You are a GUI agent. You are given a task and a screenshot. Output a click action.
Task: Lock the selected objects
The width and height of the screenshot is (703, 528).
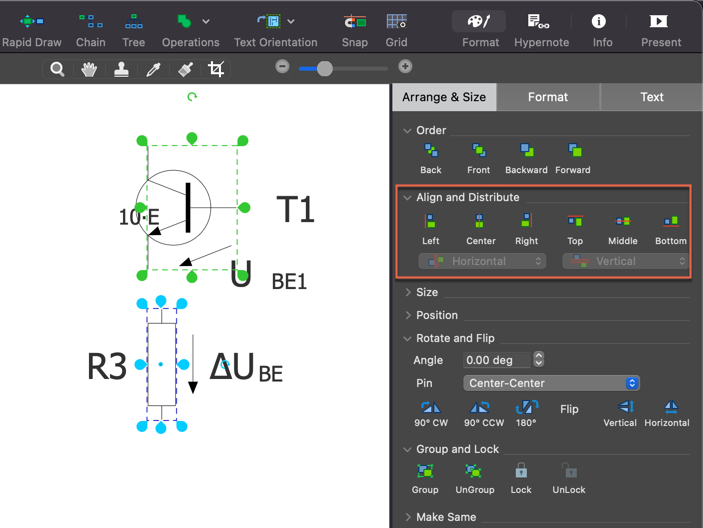point(521,472)
